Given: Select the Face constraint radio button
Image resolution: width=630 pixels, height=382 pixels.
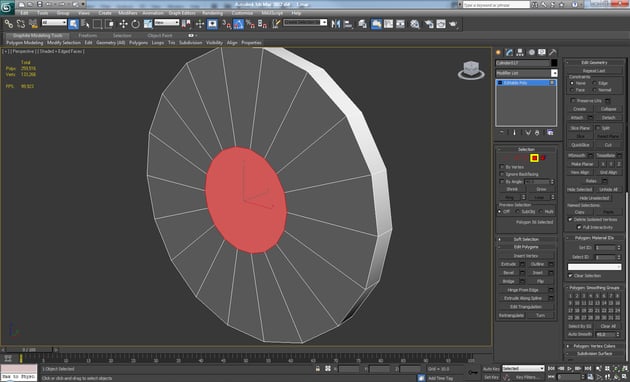Looking at the screenshot, I should pos(572,90).
